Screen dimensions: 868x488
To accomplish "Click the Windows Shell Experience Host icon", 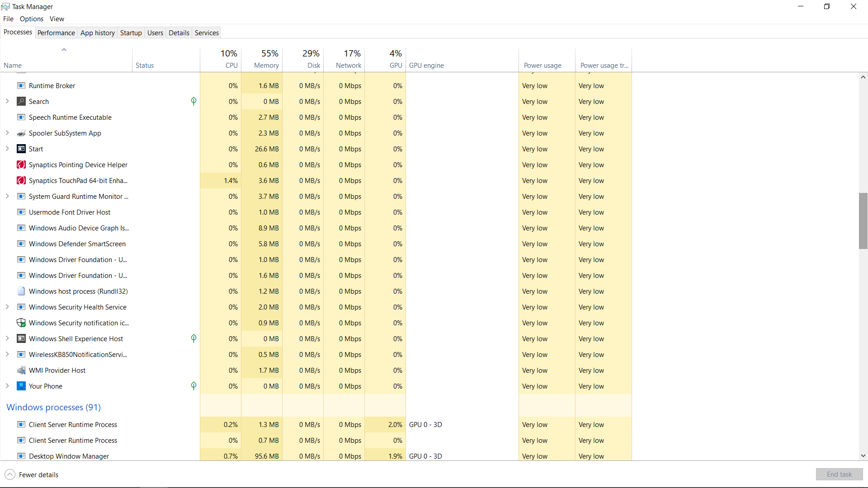I will [x=21, y=338].
